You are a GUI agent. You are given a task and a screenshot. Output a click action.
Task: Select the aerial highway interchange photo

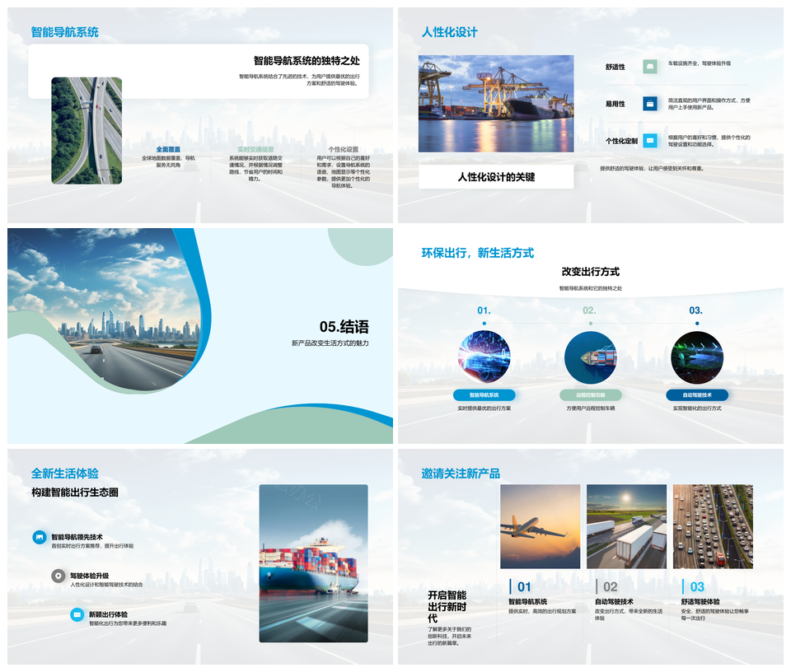pyautogui.click(x=87, y=130)
